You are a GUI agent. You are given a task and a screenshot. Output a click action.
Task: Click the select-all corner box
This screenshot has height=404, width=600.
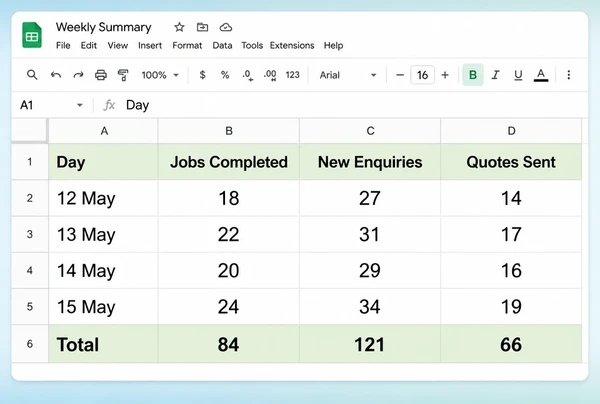[x=30, y=131]
